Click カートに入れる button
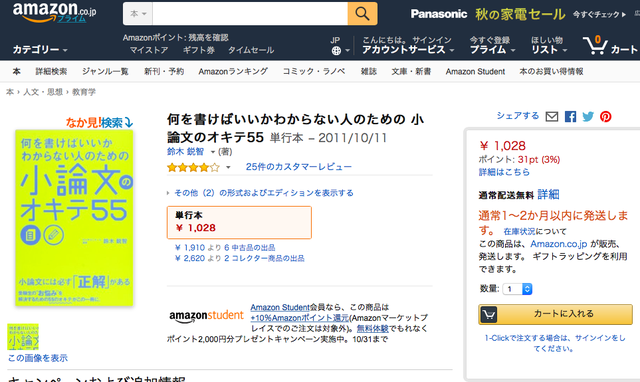 556,314
